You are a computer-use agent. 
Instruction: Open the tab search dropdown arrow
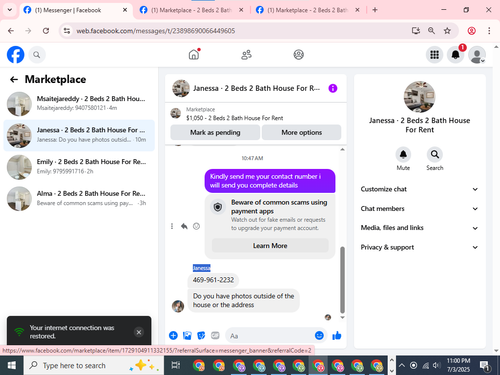tap(10, 10)
